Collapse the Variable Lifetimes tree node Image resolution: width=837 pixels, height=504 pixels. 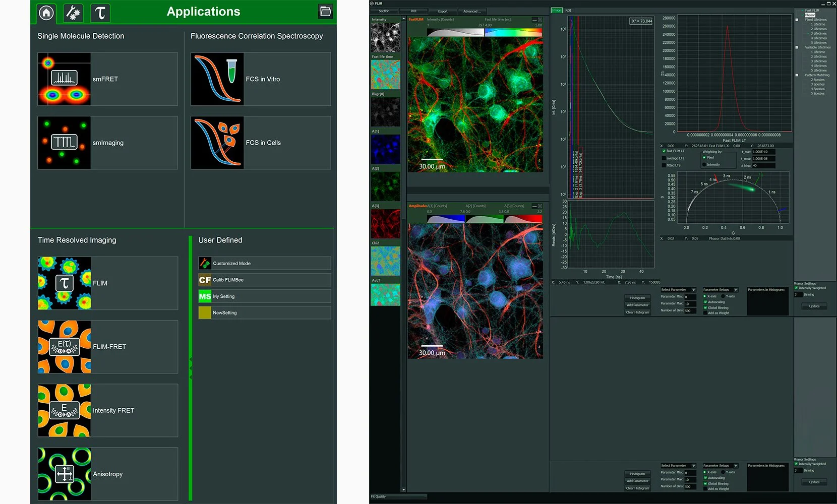click(797, 47)
